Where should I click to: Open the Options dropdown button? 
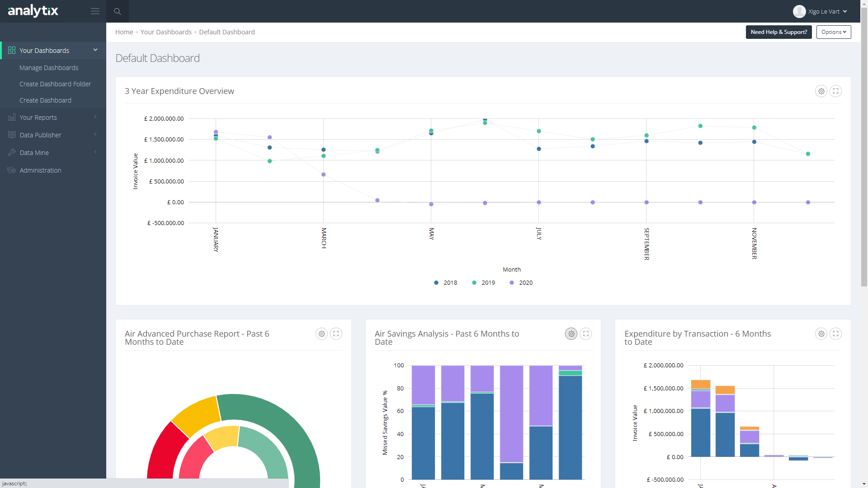(x=834, y=32)
